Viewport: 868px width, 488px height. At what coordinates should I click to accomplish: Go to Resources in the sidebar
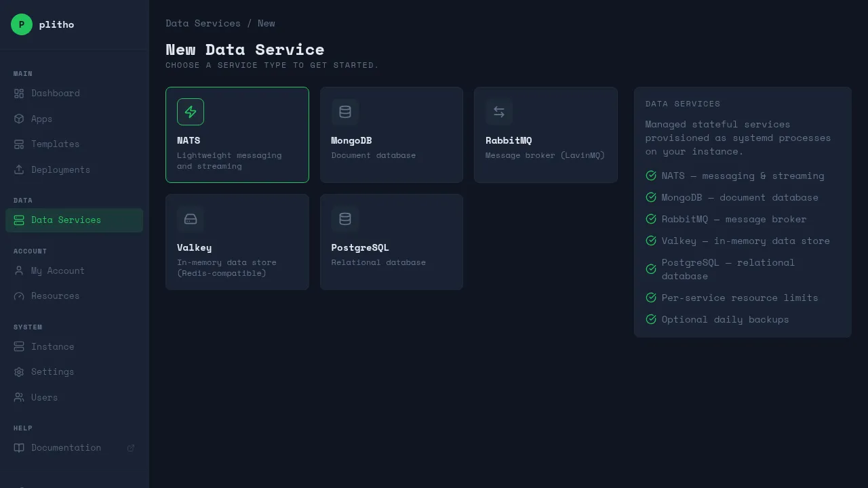pos(75,296)
